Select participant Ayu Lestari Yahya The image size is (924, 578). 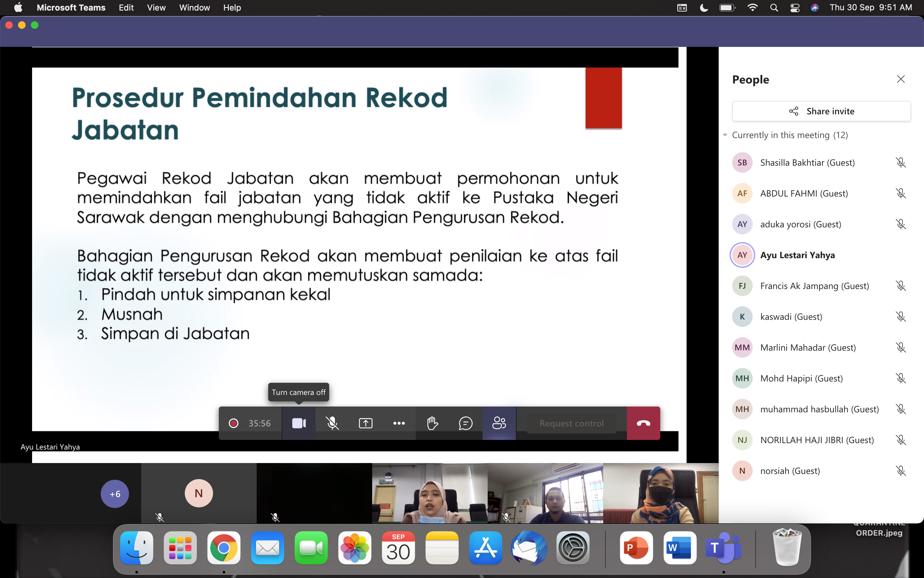821,255
